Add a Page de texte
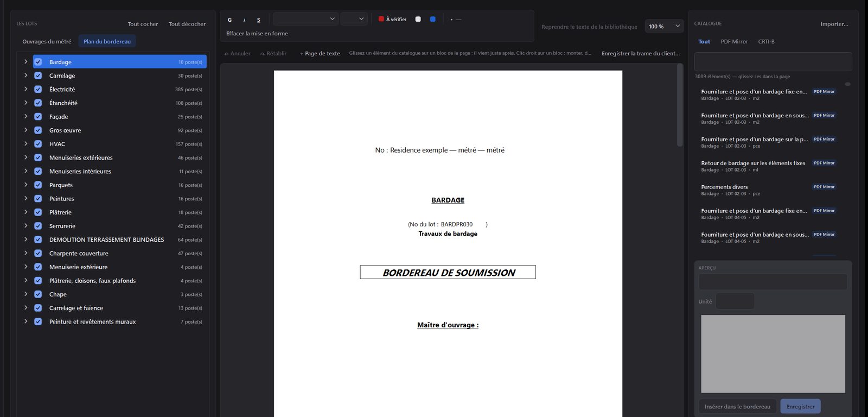Screen dimensions: 868x417 tap(320, 53)
